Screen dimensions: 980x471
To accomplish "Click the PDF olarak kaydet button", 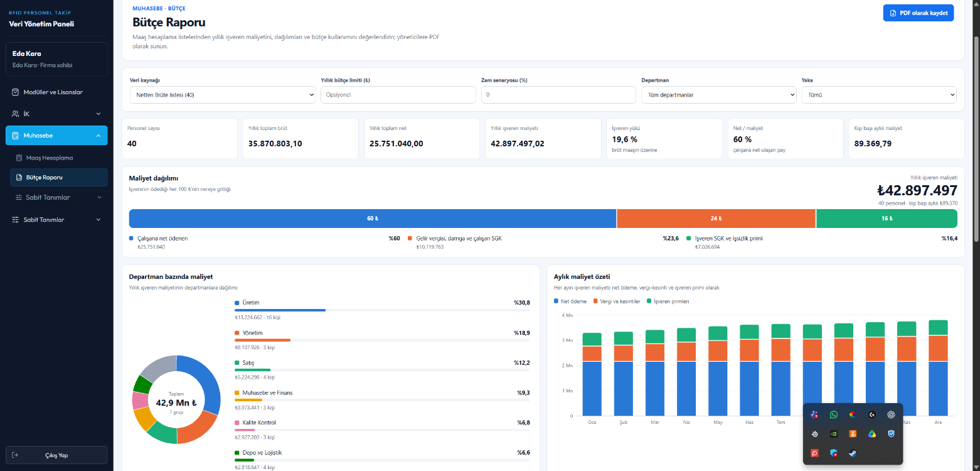I will (918, 13).
